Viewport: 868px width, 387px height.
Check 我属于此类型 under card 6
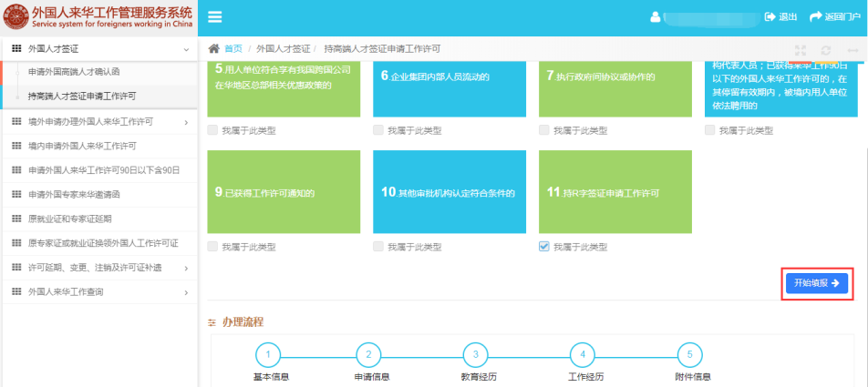[x=378, y=130]
